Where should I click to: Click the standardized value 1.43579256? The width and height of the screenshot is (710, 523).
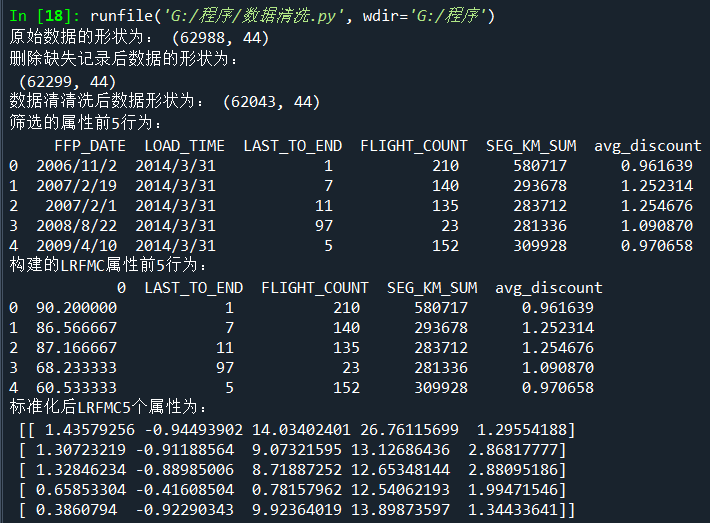point(90,430)
